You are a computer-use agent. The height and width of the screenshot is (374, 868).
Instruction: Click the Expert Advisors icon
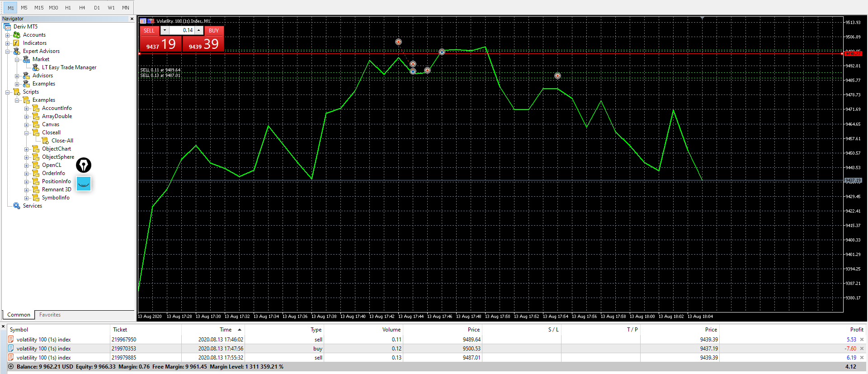click(17, 51)
